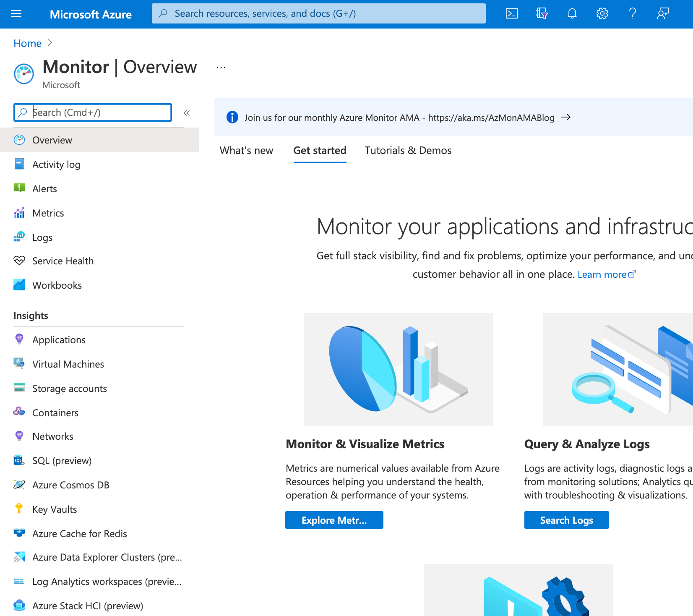The image size is (693, 616).
Task: Click the Containers icon
Action: 19,412
